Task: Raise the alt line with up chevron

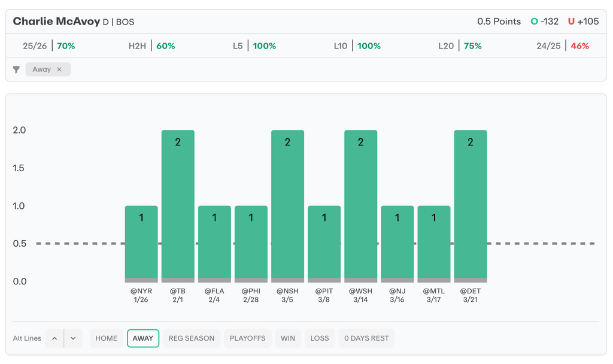Action: 54,338
